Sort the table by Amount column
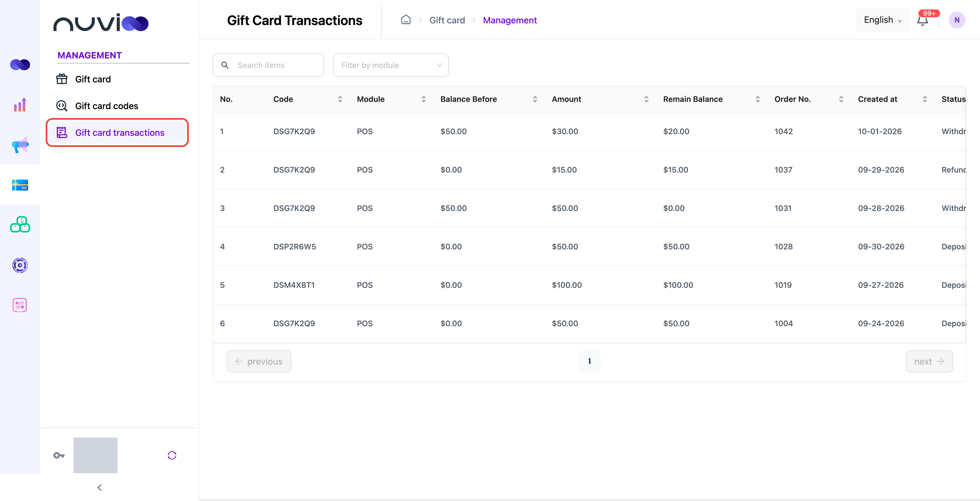 point(646,99)
